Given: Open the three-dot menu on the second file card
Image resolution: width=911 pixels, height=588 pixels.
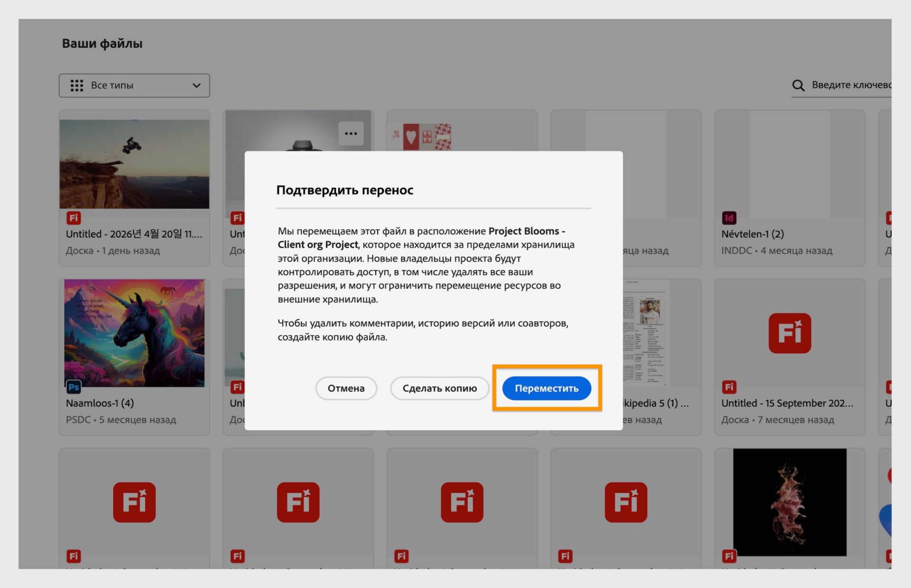Looking at the screenshot, I should click(x=351, y=133).
